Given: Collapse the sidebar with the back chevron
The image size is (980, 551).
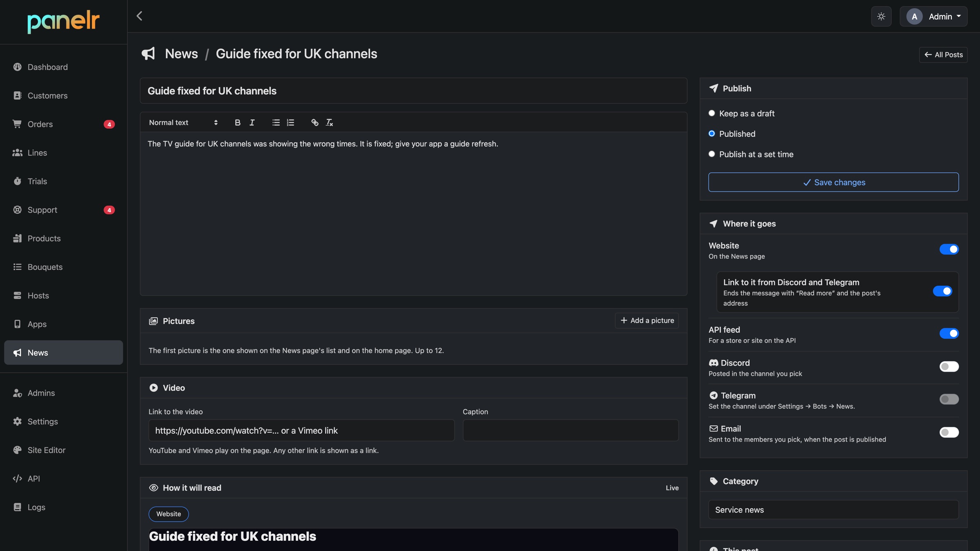Looking at the screenshot, I should tap(139, 16).
